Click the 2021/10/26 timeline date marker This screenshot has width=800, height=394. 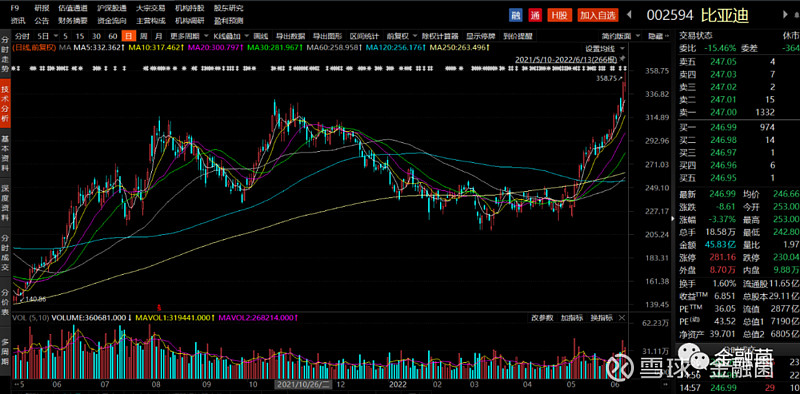304,384
